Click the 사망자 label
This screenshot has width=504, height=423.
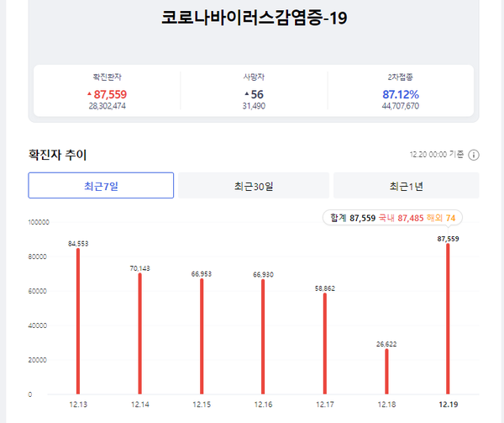(254, 77)
